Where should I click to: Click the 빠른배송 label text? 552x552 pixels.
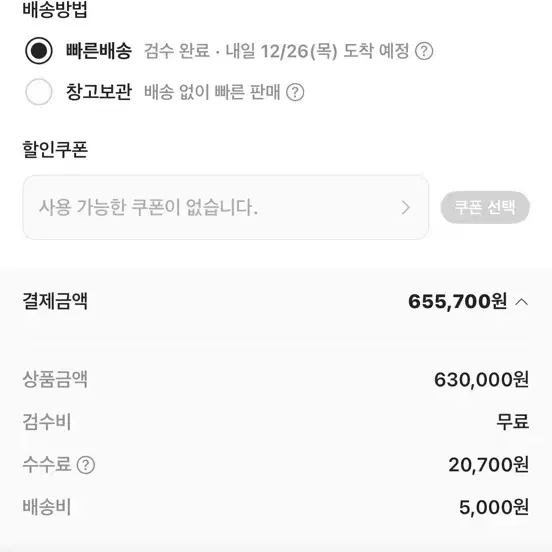click(x=99, y=51)
